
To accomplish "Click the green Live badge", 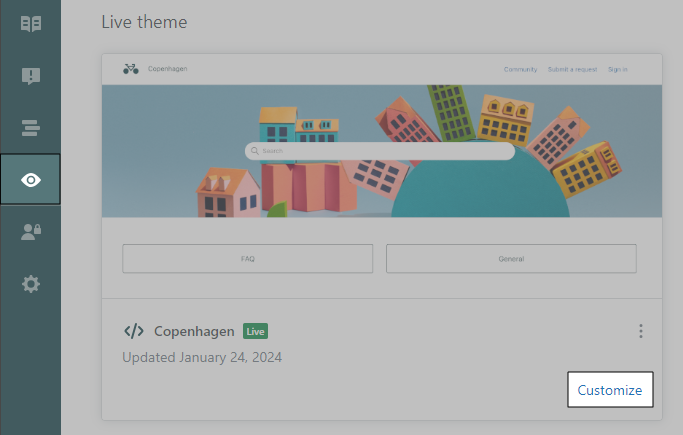I will pos(256,331).
